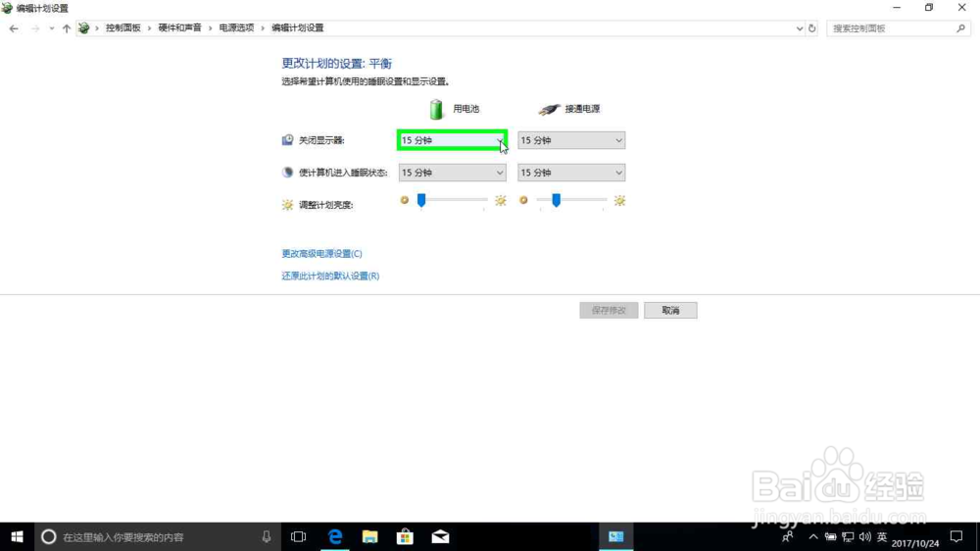Open 关闭显示器 dropdown for battery
This screenshot has height=551, width=980.
pyautogui.click(x=452, y=140)
